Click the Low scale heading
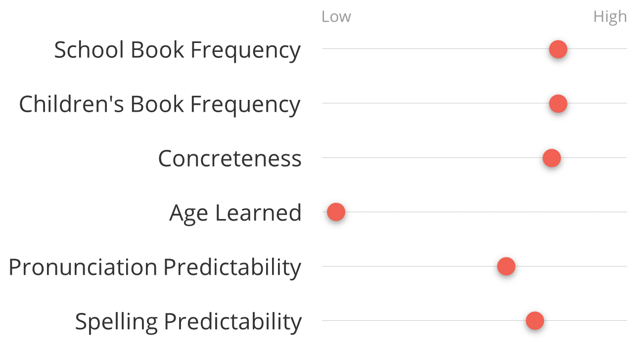Viewport: 644px width, 351px height. (336, 16)
